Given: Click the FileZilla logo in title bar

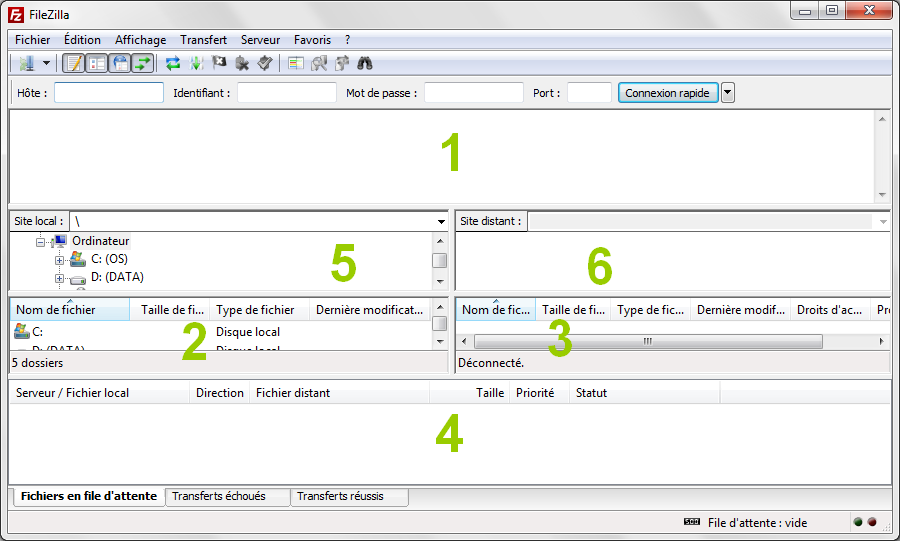Looking at the screenshot, I should coord(16,14).
